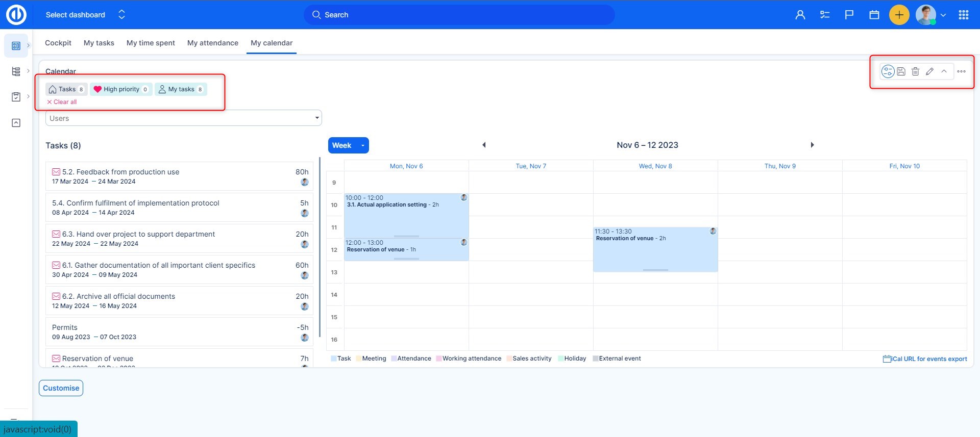Click the Search field in top bar
Screen dimensions: 980x437
tap(459, 15)
